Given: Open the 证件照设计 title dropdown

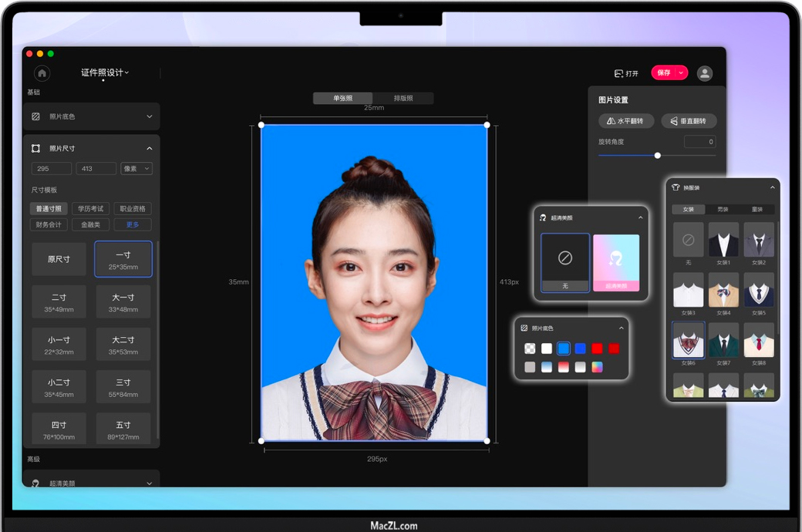Looking at the screenshot, I should [x=105, y=72].
